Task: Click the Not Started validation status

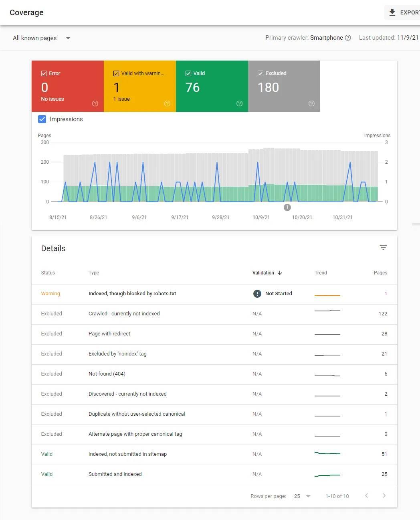Action: 279,294
